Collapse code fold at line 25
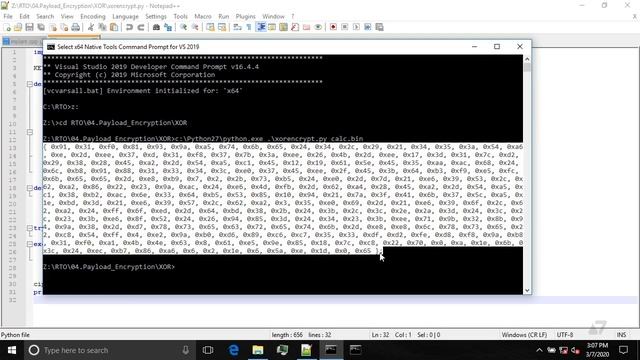 [29, 244]
